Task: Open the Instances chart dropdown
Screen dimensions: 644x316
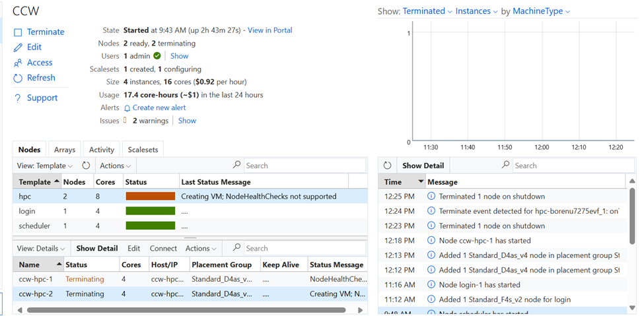Action: (476, 11)
